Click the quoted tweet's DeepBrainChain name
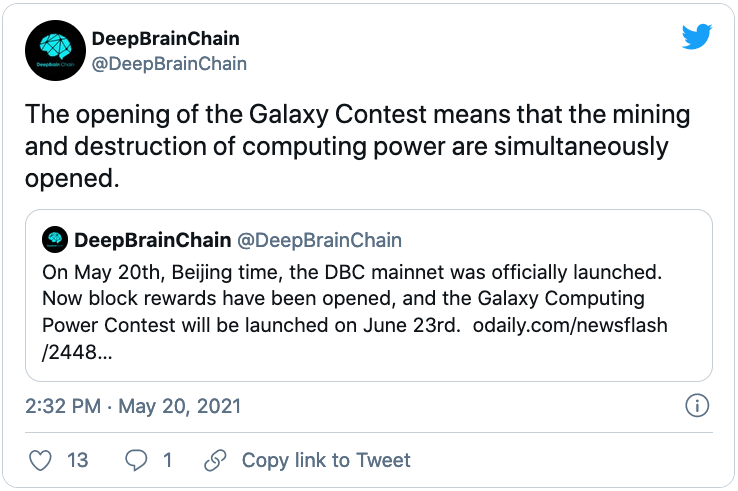Image resolution: width=738 pixels, height=491 pixels. (152, 240)
